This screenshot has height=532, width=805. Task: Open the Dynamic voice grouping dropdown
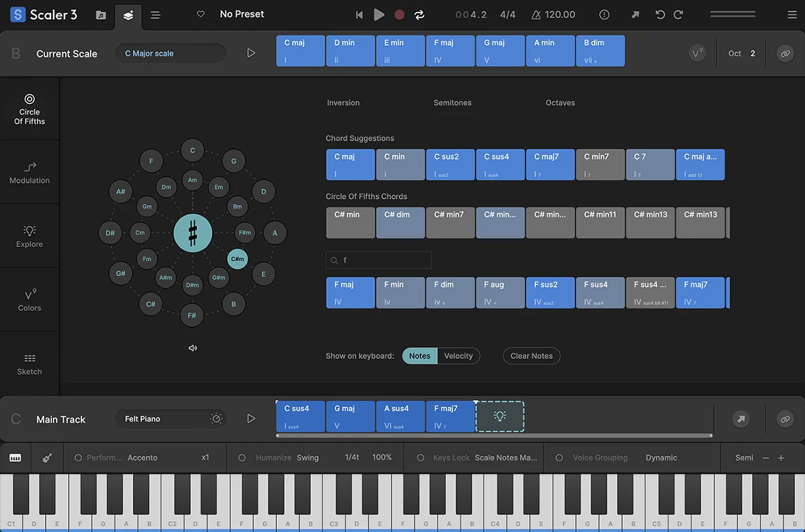point(661,458)
